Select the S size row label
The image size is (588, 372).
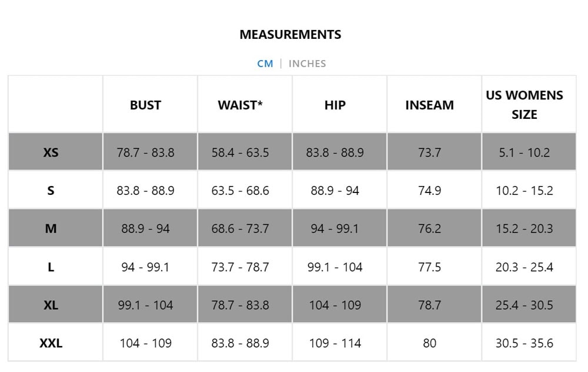(x=51, y=191)
